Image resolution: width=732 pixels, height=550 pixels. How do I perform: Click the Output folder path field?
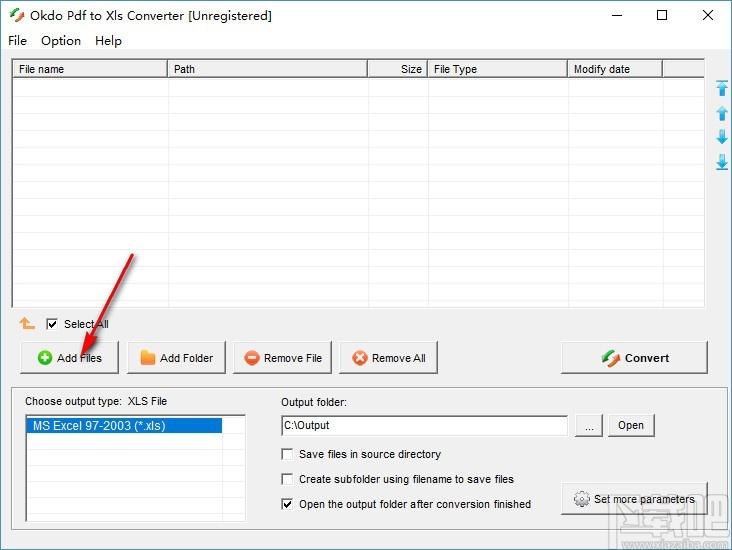(424, 425)
